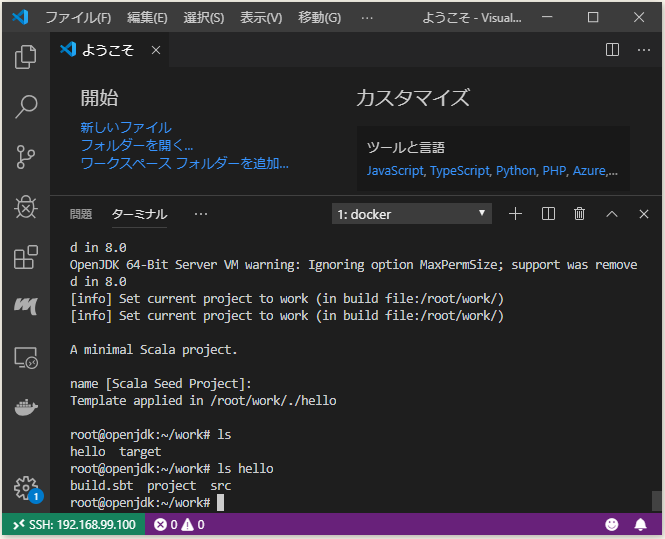Screen dimensions: 665x539
Task: Open the 1: docker terminal selector dropdown
Action: click(x=411, y=214)
